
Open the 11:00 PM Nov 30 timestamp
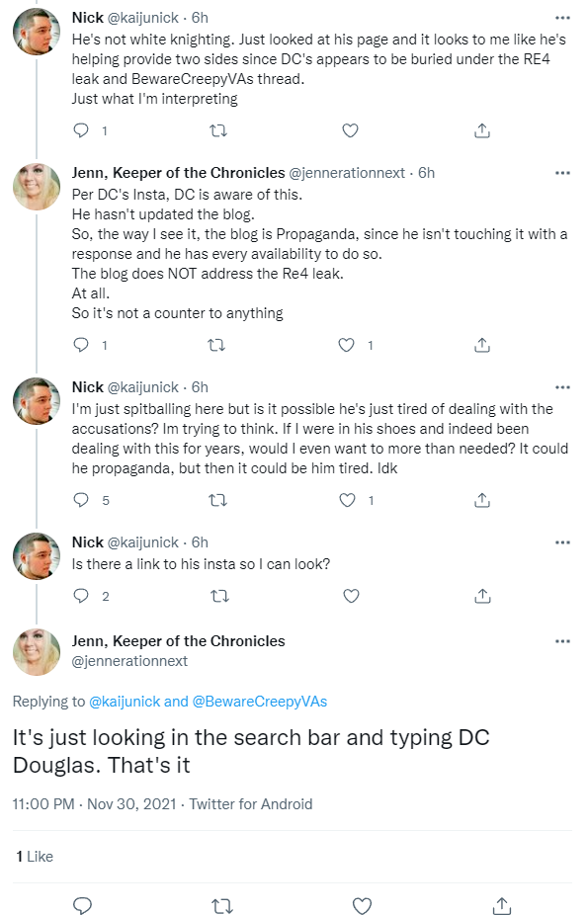coord(95,804)
